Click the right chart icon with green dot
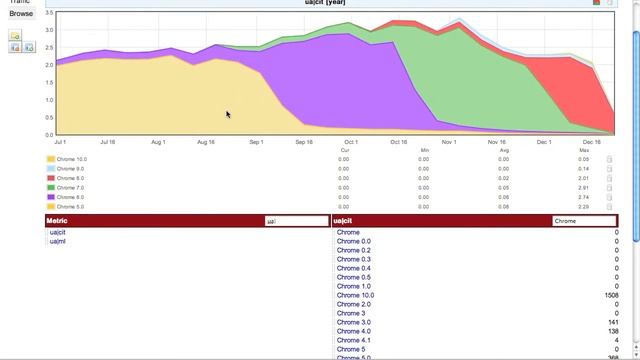This screenshot has height=360, width=640. [x=29, y=47]
